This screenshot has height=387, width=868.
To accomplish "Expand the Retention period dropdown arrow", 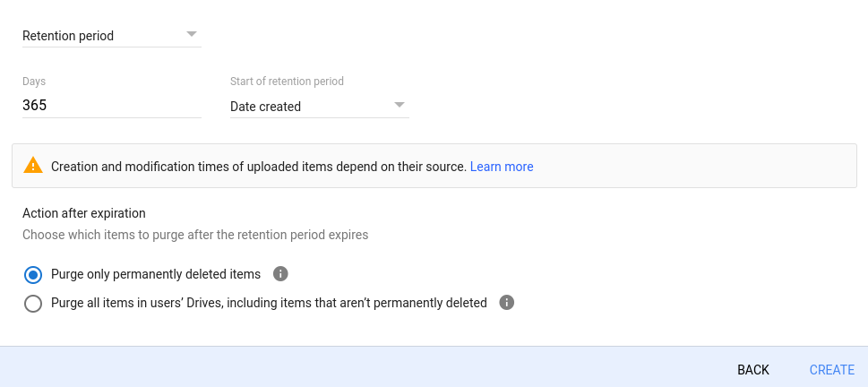I will click(192, 34).
